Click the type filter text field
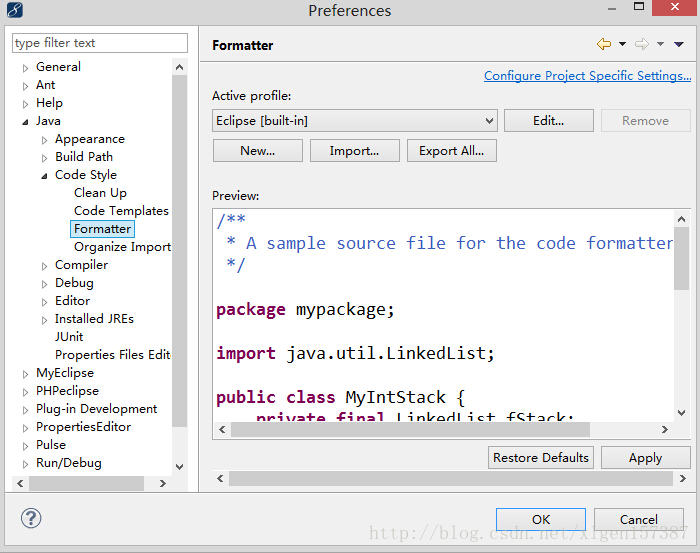 click(x=99, y=43)
